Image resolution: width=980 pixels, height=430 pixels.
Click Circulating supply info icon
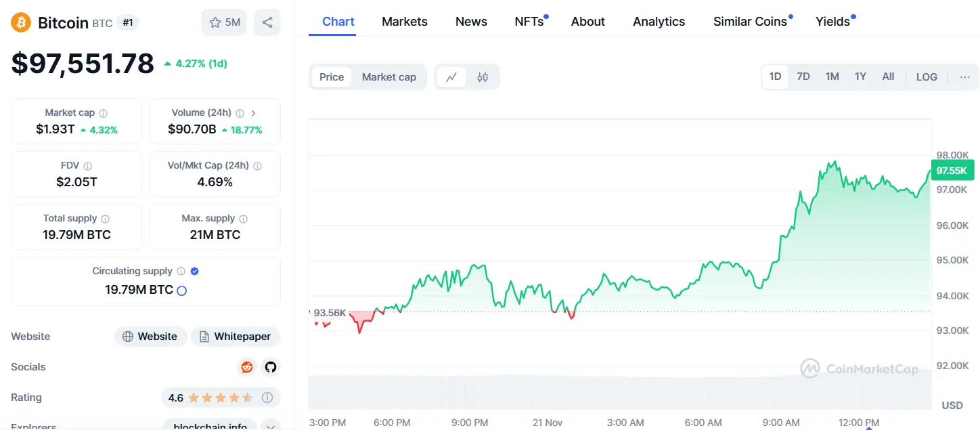coord(181,272)
